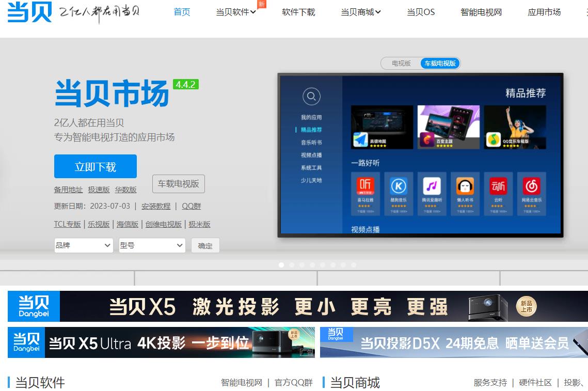Viewport: 588px width, 391px height.
Task: Click the 当贝 logo in the header
Action: (x=29, y=11)
